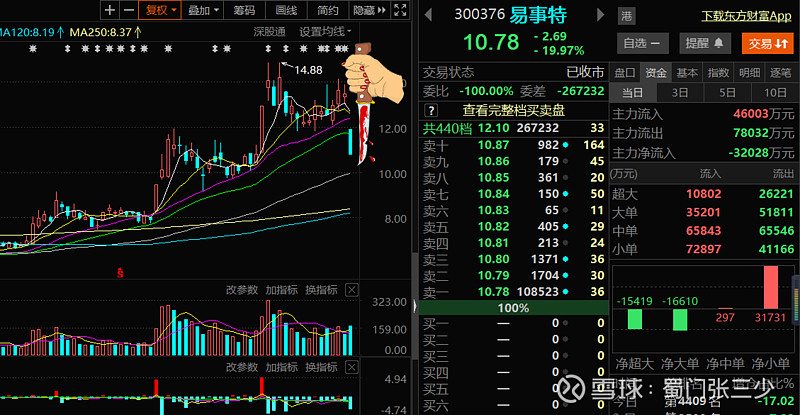Click the question mark help icon
This screenshot has width=800, height=415.
click(431, 110)
